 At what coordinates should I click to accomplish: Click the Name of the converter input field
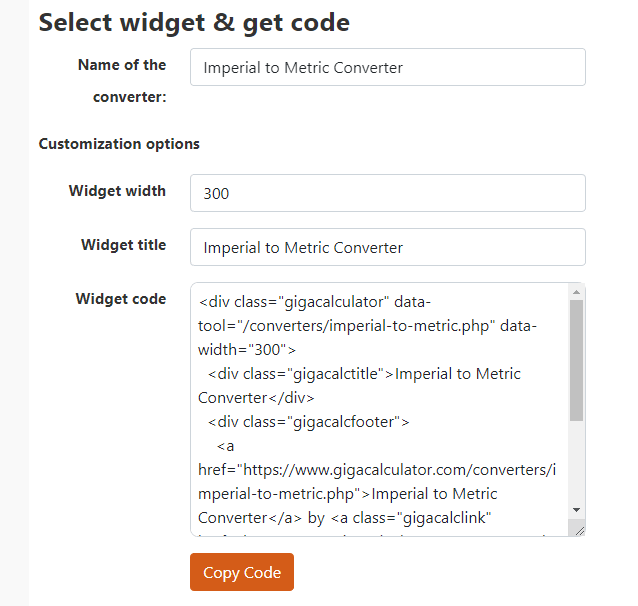[x=387, y=68]
